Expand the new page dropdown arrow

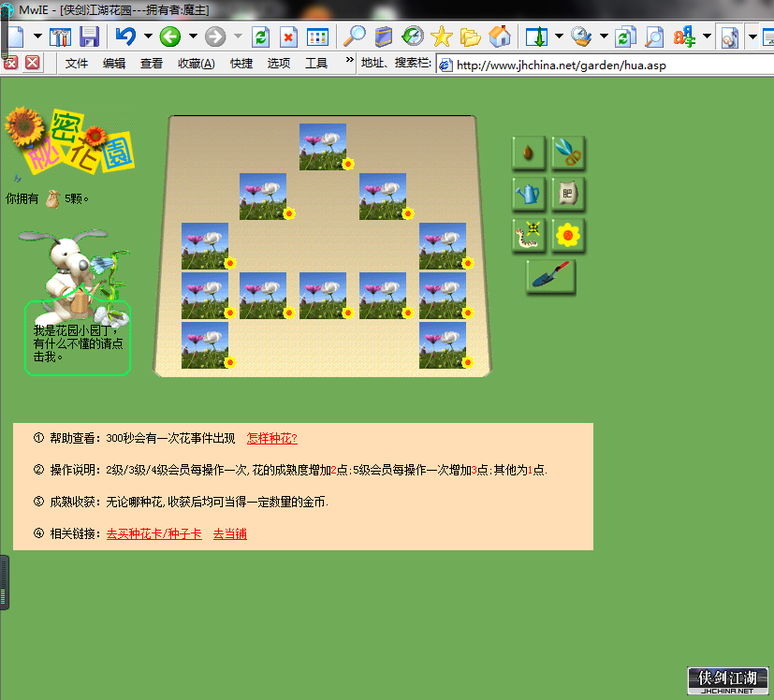[38, 36]
